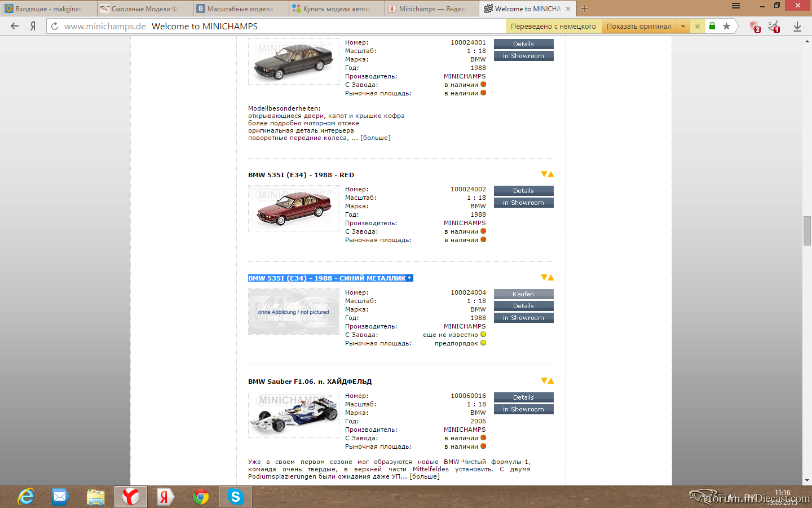Open in Showroom for model 100024004
Viewport: 812px width, 508px height.
523,318
